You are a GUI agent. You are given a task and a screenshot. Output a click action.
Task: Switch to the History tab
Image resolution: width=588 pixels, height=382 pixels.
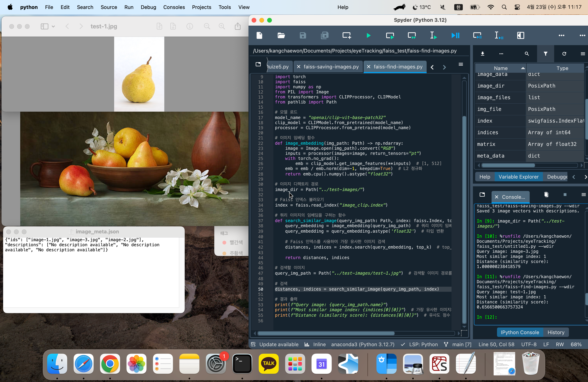click(x=556, y=332)
